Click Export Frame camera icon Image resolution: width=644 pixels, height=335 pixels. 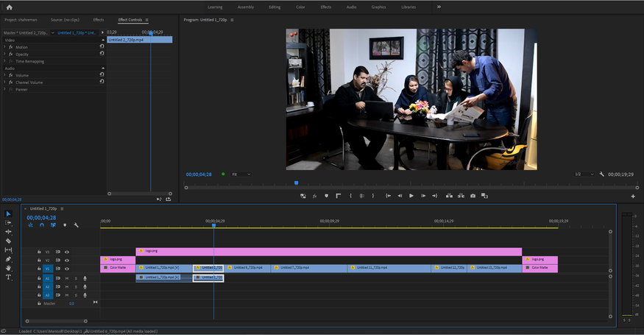pos(473,196)
